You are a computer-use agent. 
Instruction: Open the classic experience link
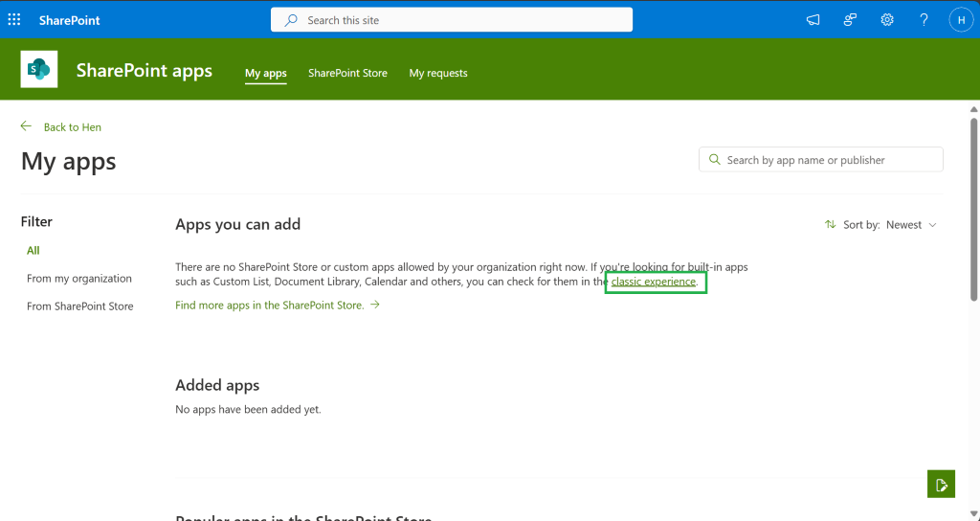point(653,282)
